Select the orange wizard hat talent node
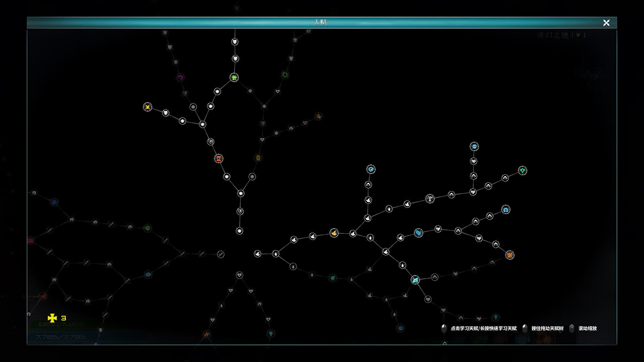Image resolution: width=644 pixels, height=362 pixels. [x=334, y=233]
